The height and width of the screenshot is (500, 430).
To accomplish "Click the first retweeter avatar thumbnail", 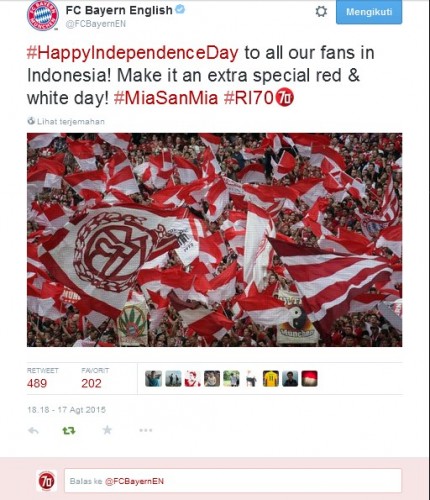I will pyautogui.click(x=153, y=379).
